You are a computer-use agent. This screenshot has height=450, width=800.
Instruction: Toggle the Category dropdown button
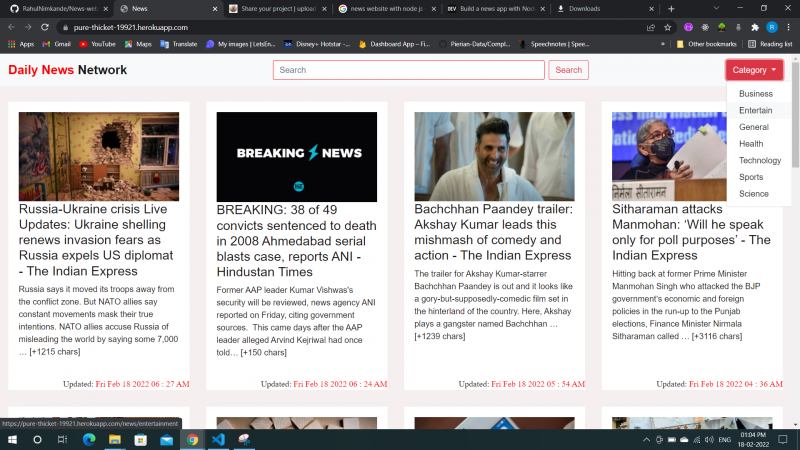(x=754, y=70)
